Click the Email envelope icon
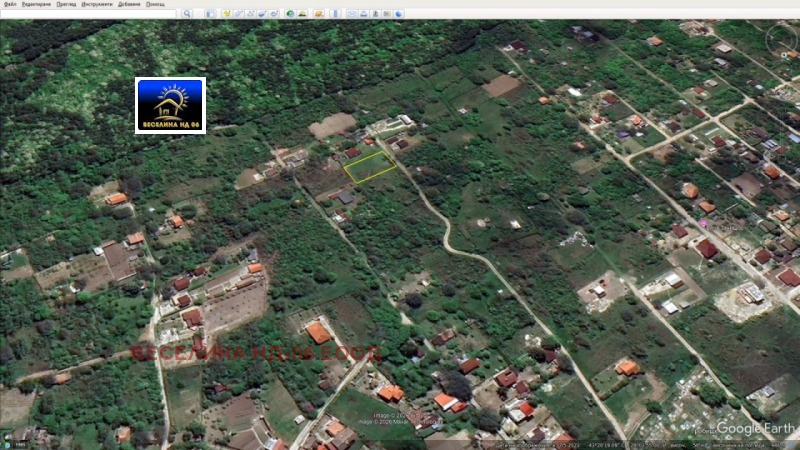This screenshot has width=800, height=450. pos(351,14)
